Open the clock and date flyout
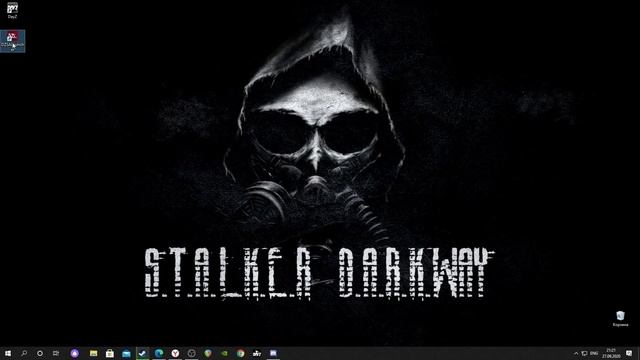 tap(611, 353)
